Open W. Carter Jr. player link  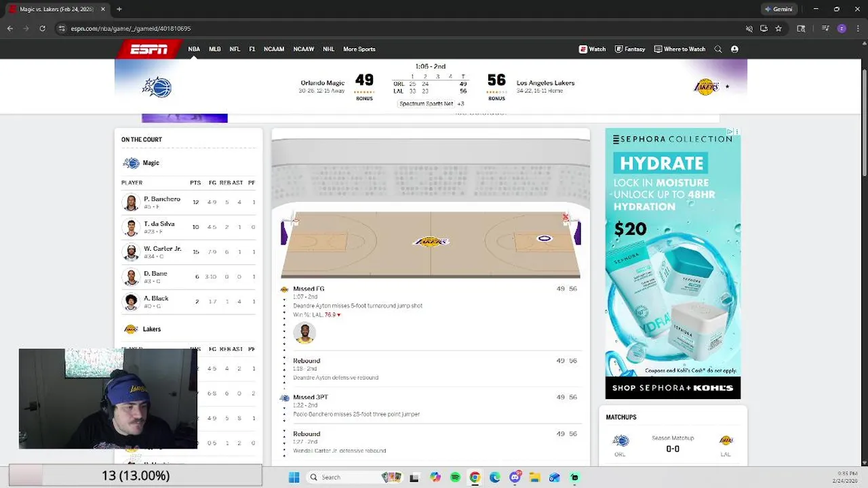[163, 249]
